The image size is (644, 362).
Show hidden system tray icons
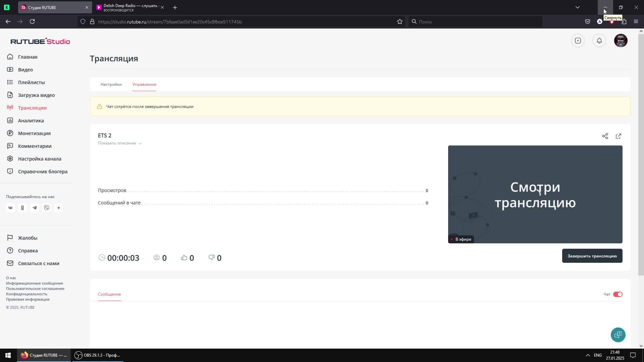click(588, 355)
